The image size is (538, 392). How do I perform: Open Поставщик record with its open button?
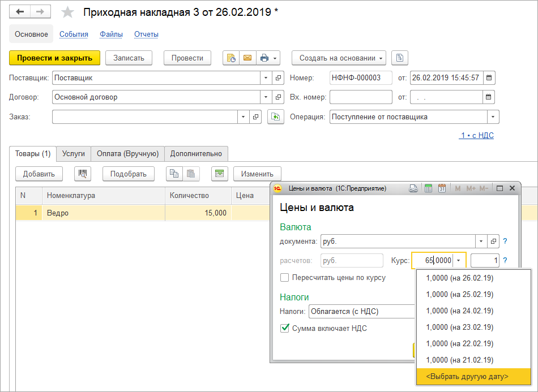(278, 78)
